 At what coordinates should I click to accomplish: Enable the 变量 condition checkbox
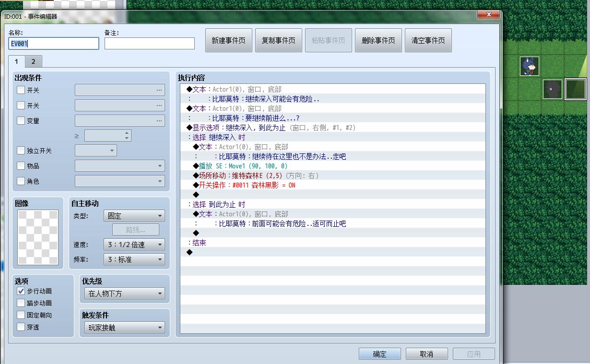[x=21, y=120]
